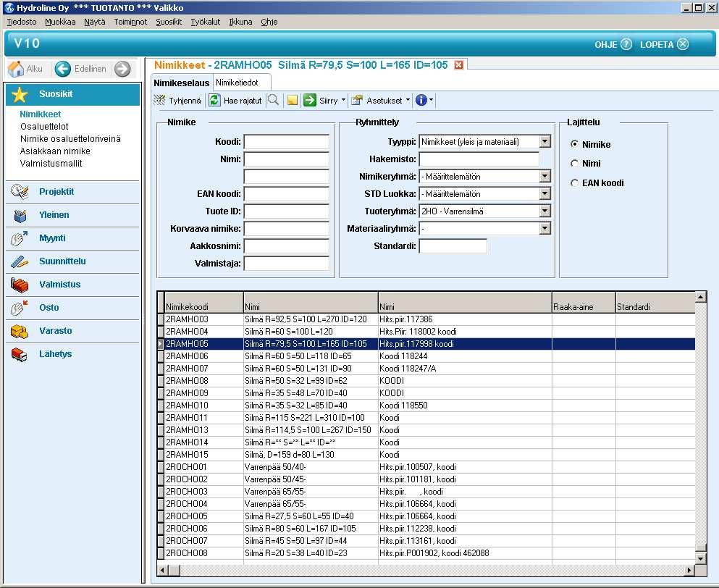Viewport: 719px width, 588px height.
Task: Click the blue info icon in toolbar
Action: click(x=421, y=100)
